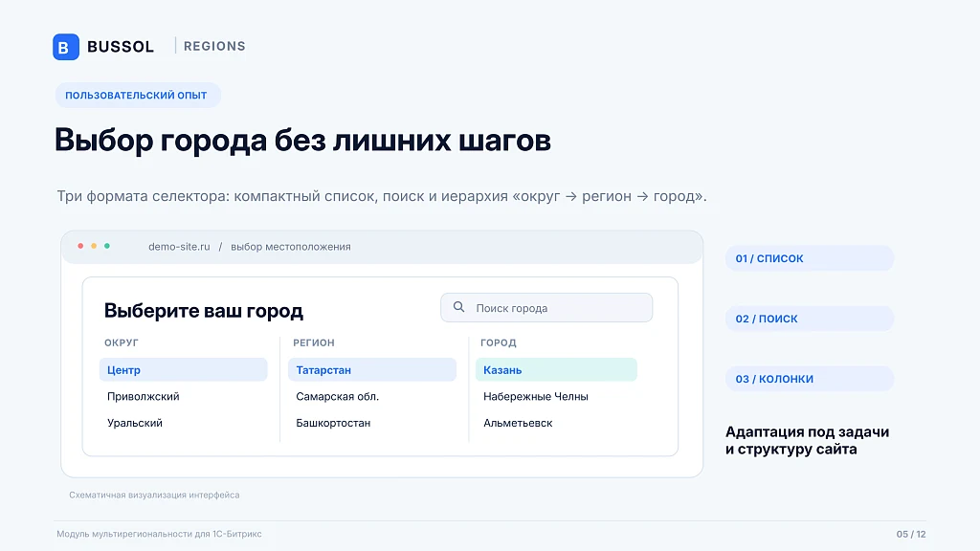Click the 05 / 12 page counter
The image size is (980, 551).
(911, 534)
